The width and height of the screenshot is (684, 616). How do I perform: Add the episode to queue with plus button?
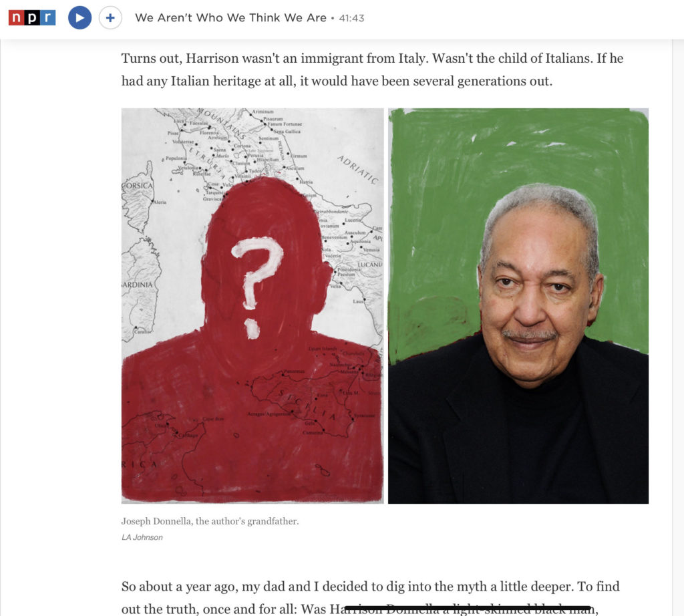110,17
